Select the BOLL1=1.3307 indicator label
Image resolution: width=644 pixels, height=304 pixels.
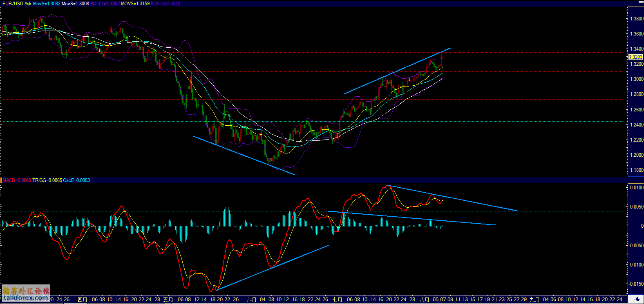coord(105,4)
